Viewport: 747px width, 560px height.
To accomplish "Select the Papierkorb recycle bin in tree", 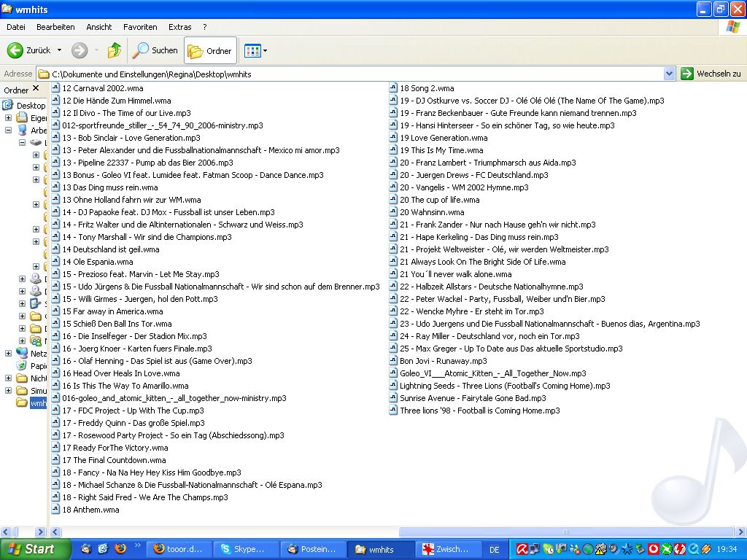I will point(38,366).
